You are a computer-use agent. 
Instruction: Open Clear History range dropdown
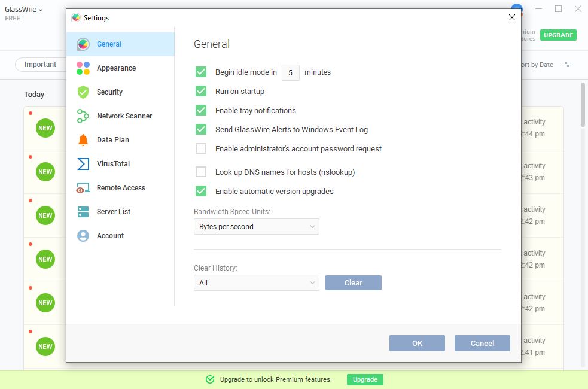[257, 283]
